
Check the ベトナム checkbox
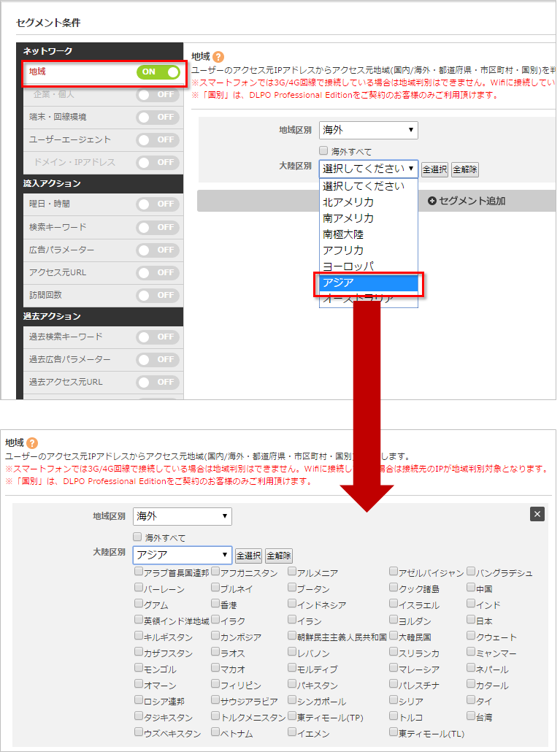click(215, 732)
